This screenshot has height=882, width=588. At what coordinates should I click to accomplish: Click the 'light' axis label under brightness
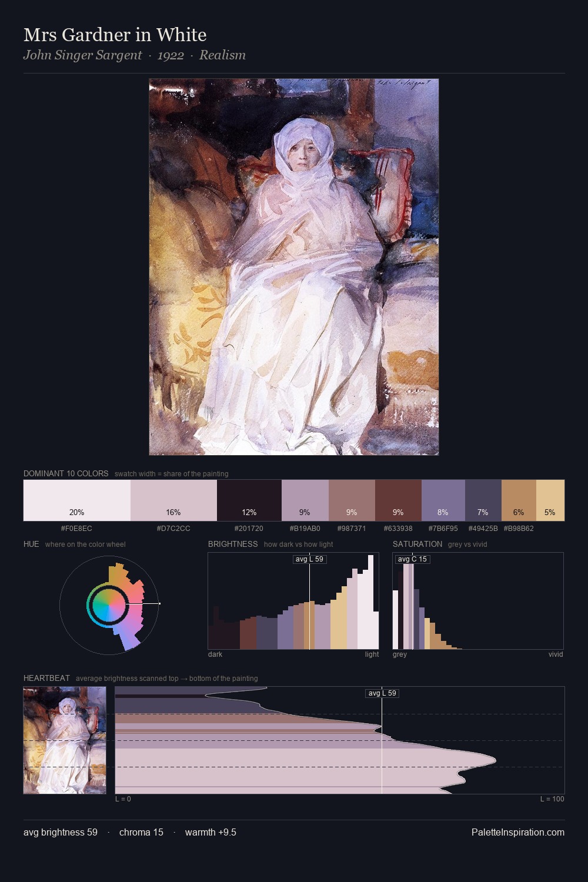[x=372, y=654]
